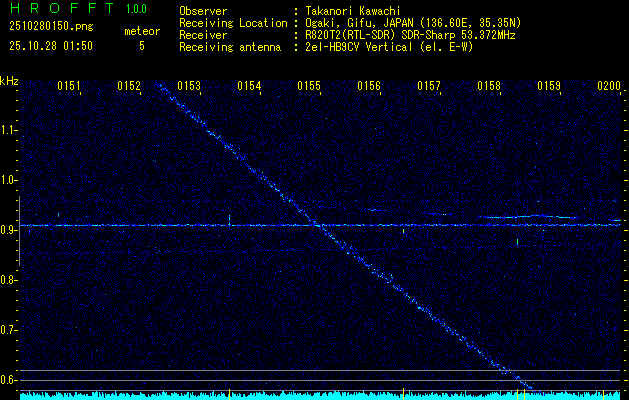Click the yellow meteor tick below 0157 in bottom strip
Viewport: 629px width, 400px height.
click(x=403, y=394)
